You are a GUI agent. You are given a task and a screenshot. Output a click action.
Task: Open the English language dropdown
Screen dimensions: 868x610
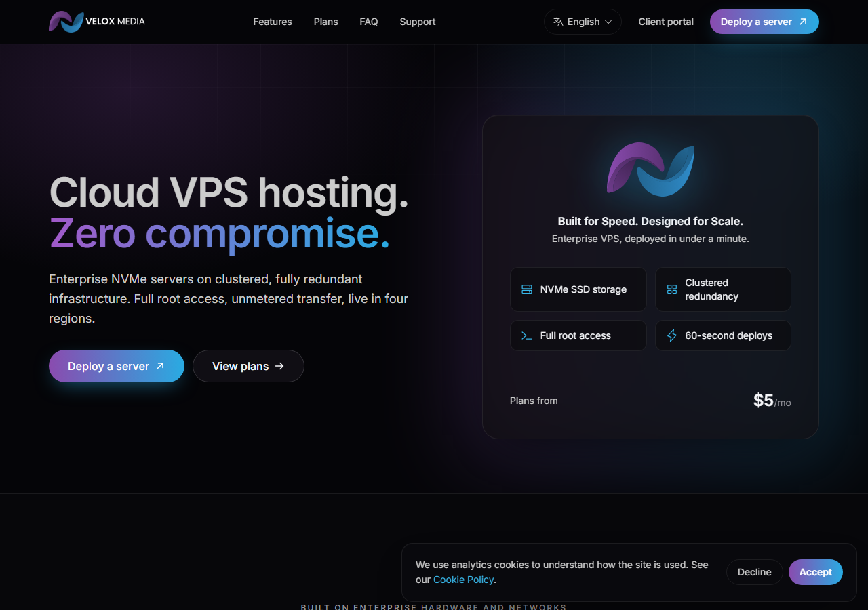[583, 22]
